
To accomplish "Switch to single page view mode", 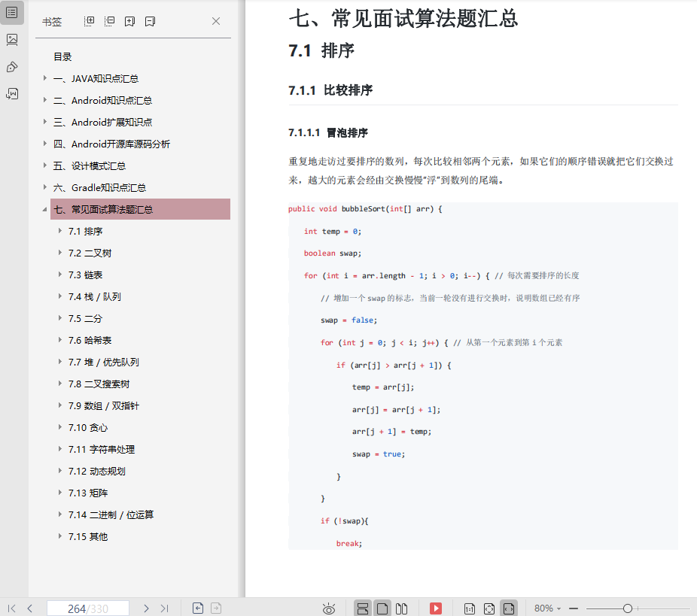I will coord(382,608).
